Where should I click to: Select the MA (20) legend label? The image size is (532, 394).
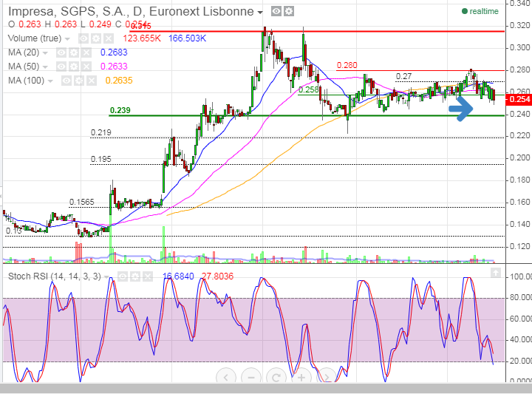coord(24,52)
